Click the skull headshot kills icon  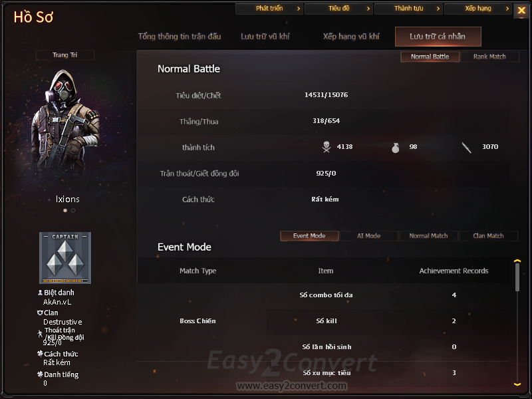tap(327, 147)
